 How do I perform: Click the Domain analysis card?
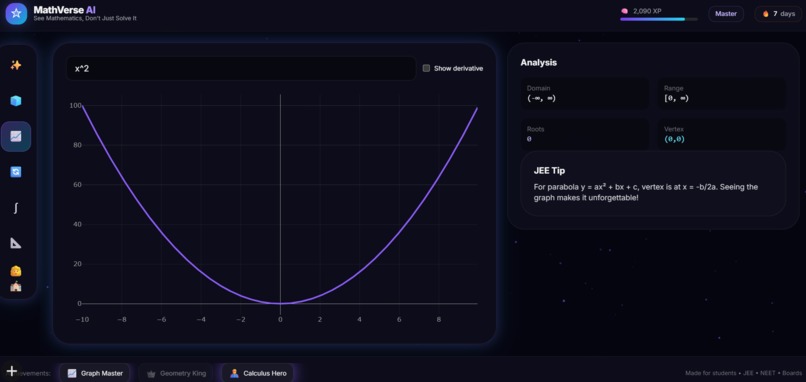[585, 93]
